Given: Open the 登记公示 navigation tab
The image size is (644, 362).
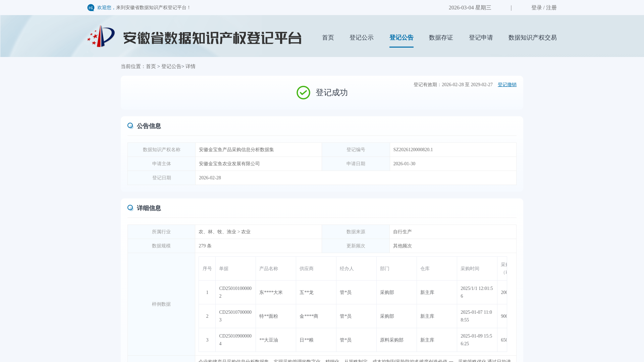Looking at the screenshot, I should 362,38.
